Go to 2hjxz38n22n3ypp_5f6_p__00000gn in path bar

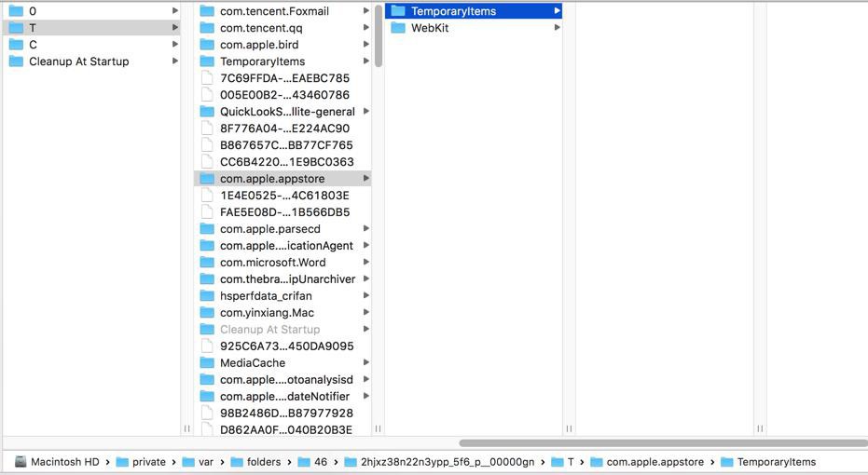point(448,462)
